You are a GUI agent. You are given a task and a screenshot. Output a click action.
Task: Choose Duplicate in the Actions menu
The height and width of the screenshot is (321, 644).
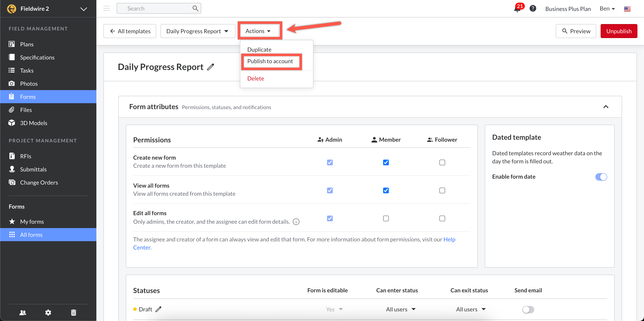tap(259, 49)
